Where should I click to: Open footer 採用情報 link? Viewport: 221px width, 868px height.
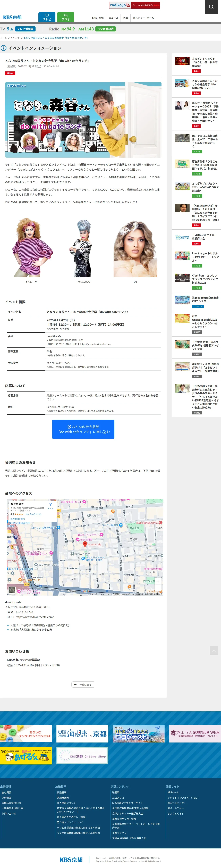click(x=6, y=798)
